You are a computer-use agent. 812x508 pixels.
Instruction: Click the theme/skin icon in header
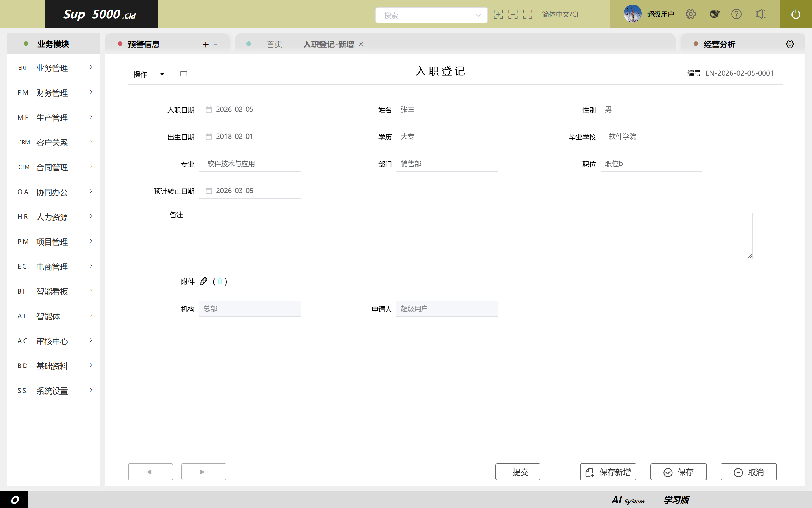pyautogui.click(x=715, y=14)
